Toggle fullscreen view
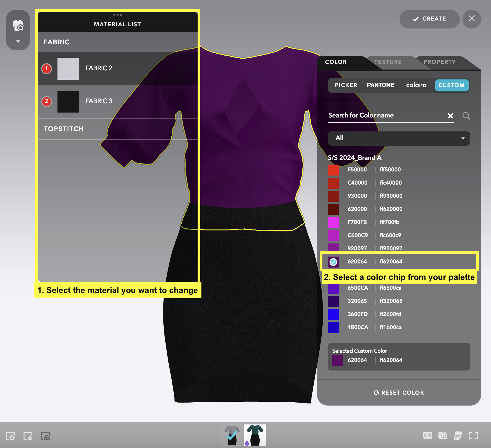This screenshot has height=448, width=491. (x=473, y=435)
